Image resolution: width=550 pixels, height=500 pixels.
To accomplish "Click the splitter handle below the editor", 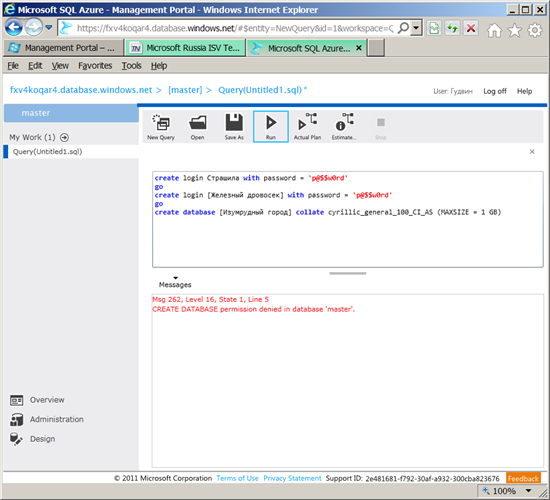I will coord(348,273).
